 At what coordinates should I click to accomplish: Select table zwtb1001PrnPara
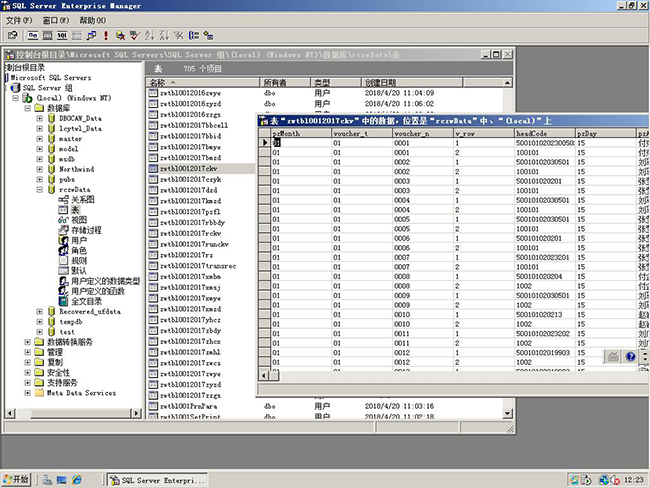click(x=189, y=406)
